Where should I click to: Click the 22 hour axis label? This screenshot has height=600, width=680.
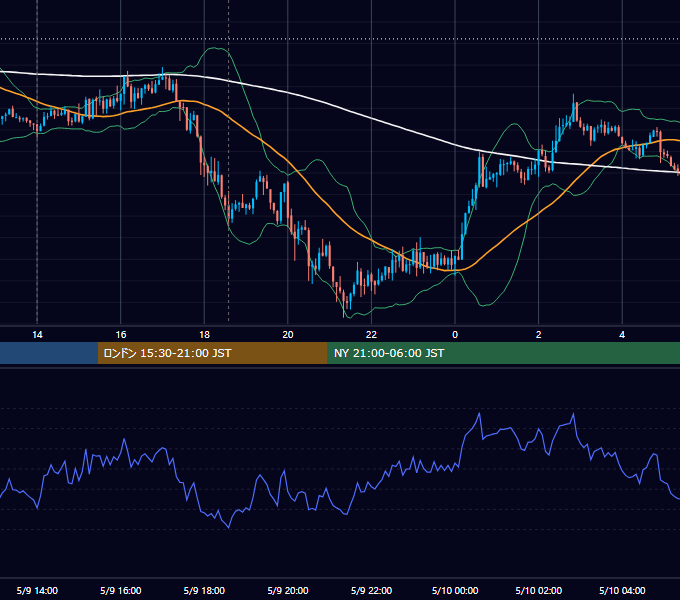click(371, 335)
